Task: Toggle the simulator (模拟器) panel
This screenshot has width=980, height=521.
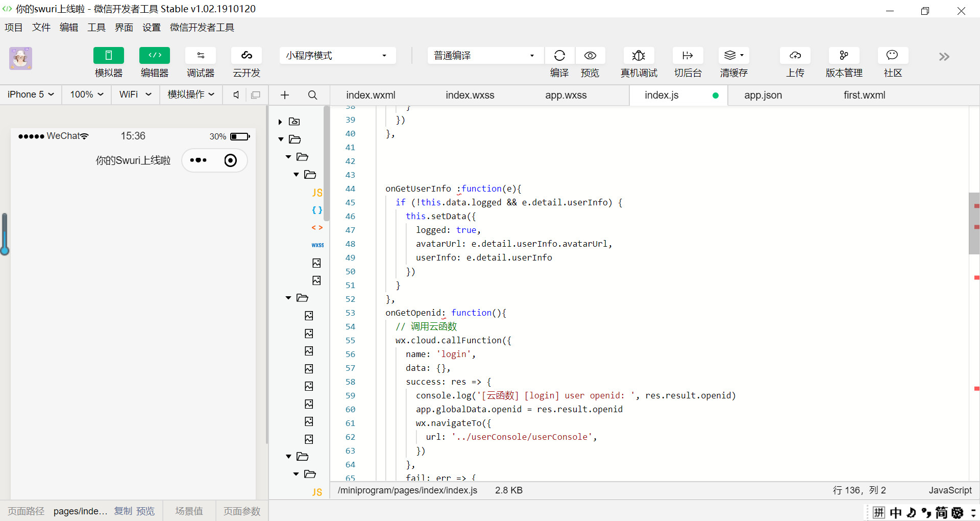Action: tap(109, 56)
